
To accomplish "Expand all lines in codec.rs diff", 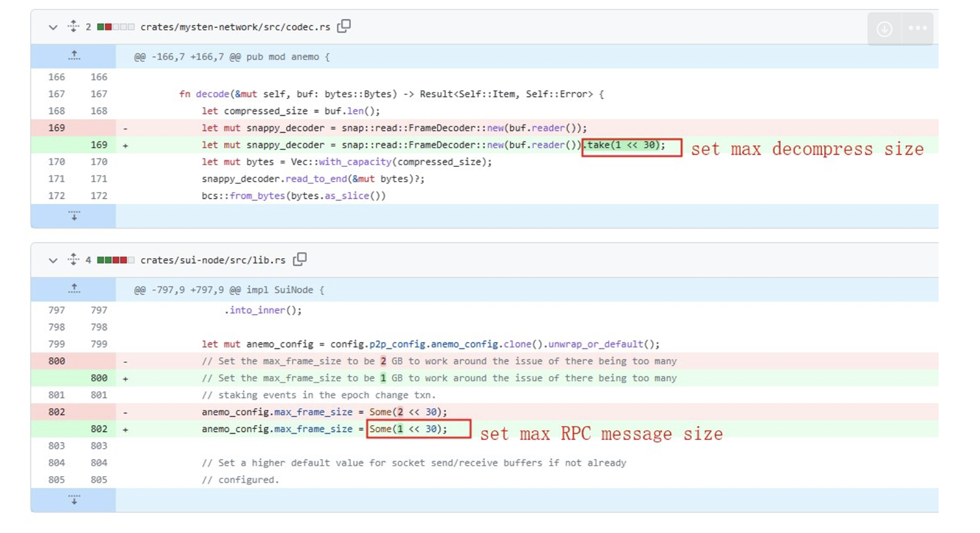I will point(73,26).
